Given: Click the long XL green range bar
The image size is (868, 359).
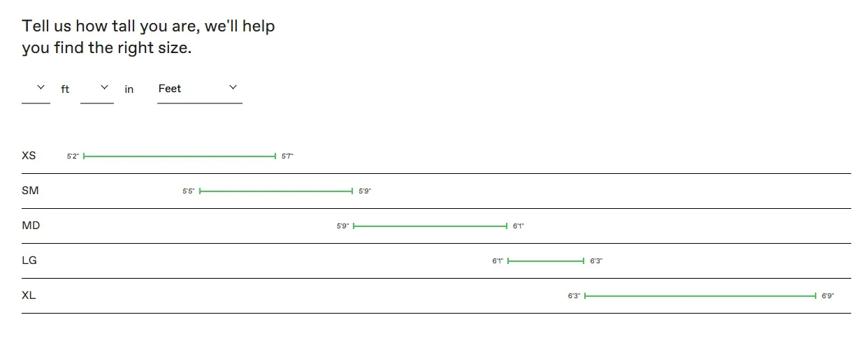Looking at the screenshot, I should click(700, 296).
